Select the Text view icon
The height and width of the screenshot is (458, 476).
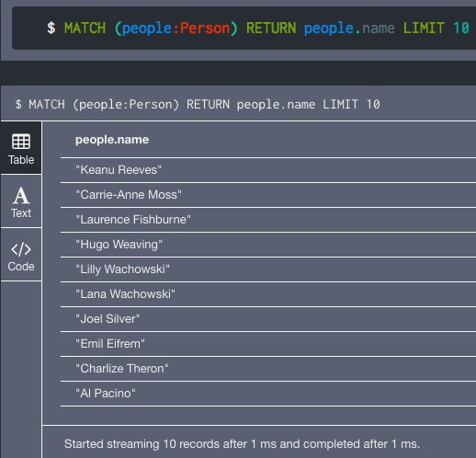[21, 195]
